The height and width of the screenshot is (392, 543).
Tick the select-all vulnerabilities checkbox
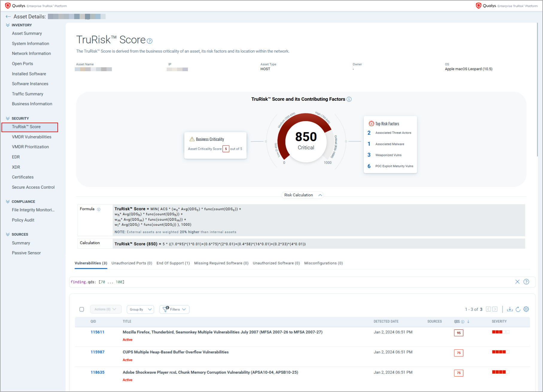82,309
